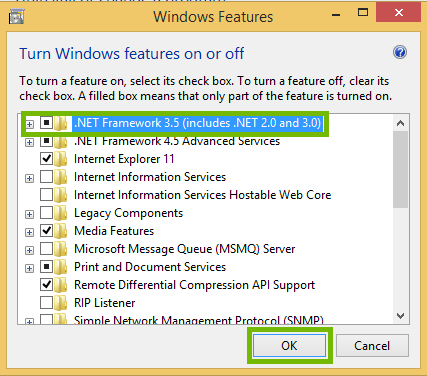Select 'Internet Information Services' row text
This screenshot has height=376, width=427.
(x=150, y=177)
